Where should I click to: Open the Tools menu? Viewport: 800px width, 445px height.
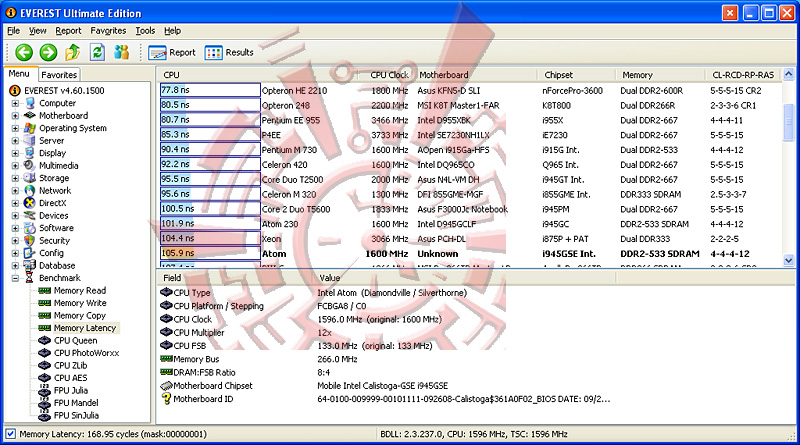point(145,31)
